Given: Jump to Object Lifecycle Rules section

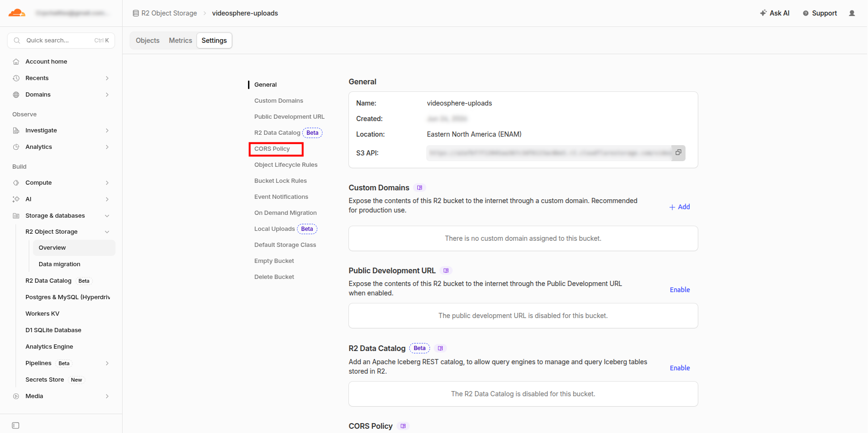Looking at the screenshot, I should pyautogui.click(x=286, y=165).
